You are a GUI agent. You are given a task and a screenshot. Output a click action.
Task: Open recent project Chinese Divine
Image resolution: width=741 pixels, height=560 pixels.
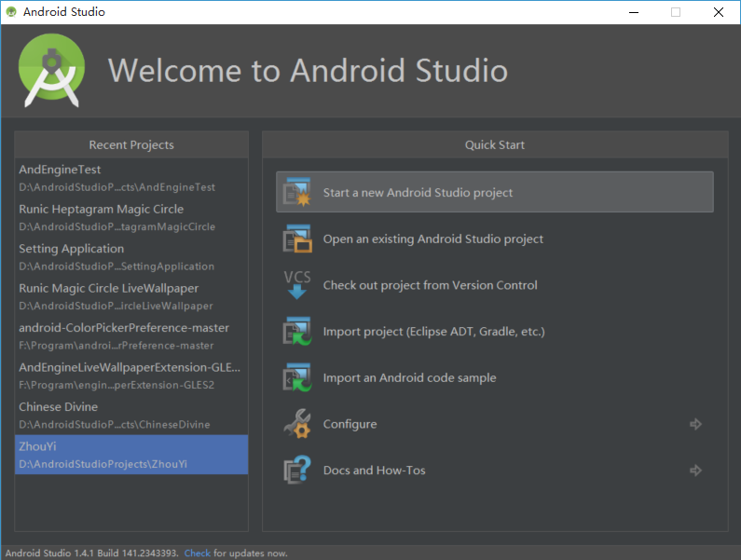coord(131,416)
